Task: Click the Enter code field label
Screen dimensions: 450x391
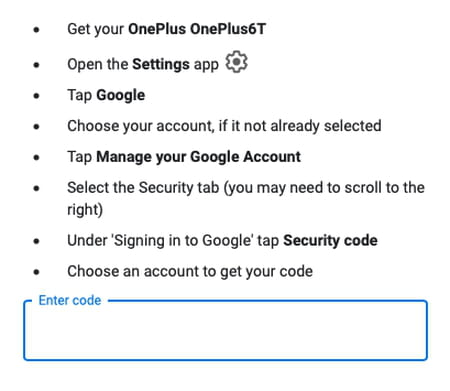Action: click(70, 300)
